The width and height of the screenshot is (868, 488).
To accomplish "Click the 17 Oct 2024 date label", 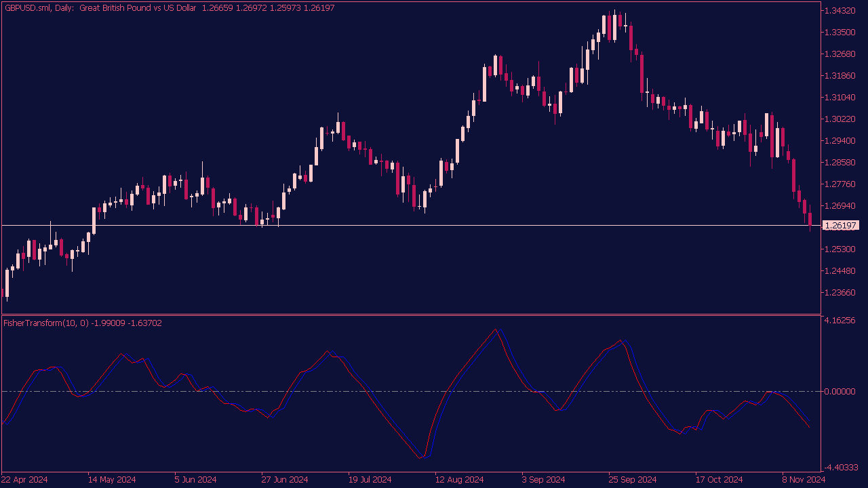I will pyautogui.click(x=719, y=480).
